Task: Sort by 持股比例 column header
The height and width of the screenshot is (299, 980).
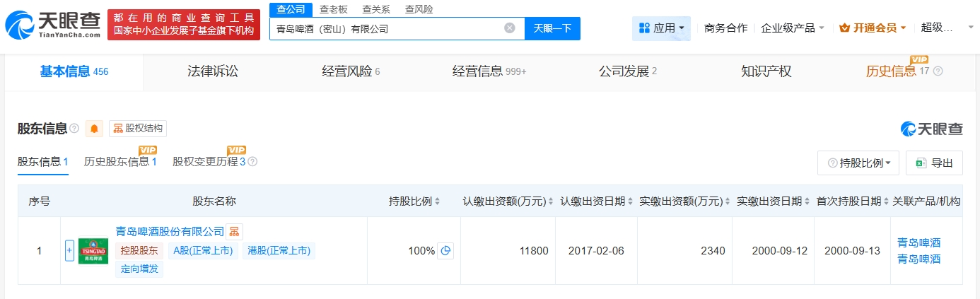Action: pos(414,201)
